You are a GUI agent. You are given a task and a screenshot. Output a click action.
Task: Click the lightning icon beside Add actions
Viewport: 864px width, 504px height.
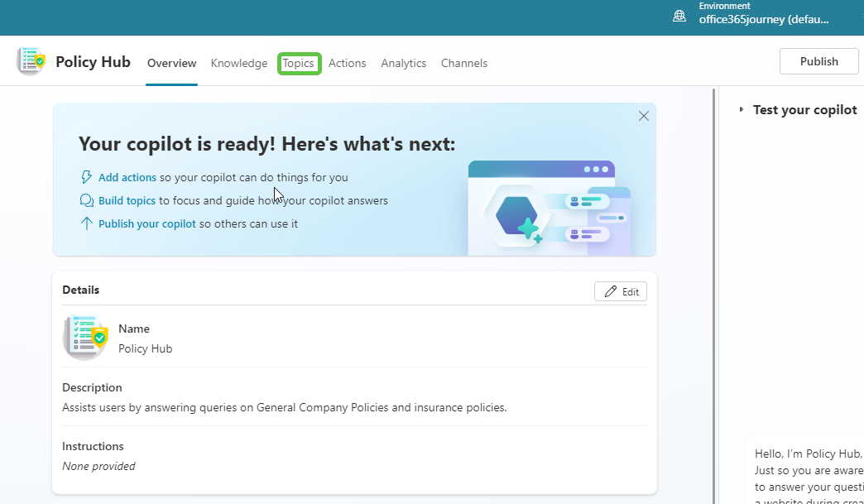click(x=86, y=176)
